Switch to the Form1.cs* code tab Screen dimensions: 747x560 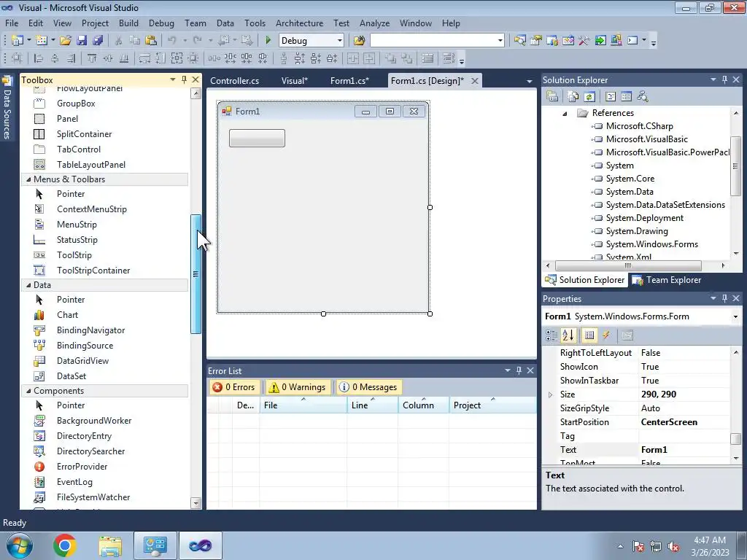349,80
